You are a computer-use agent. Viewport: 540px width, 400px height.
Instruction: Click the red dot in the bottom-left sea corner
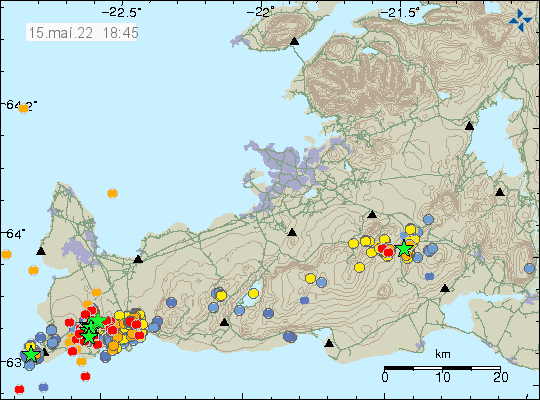(x=20, y=389)
